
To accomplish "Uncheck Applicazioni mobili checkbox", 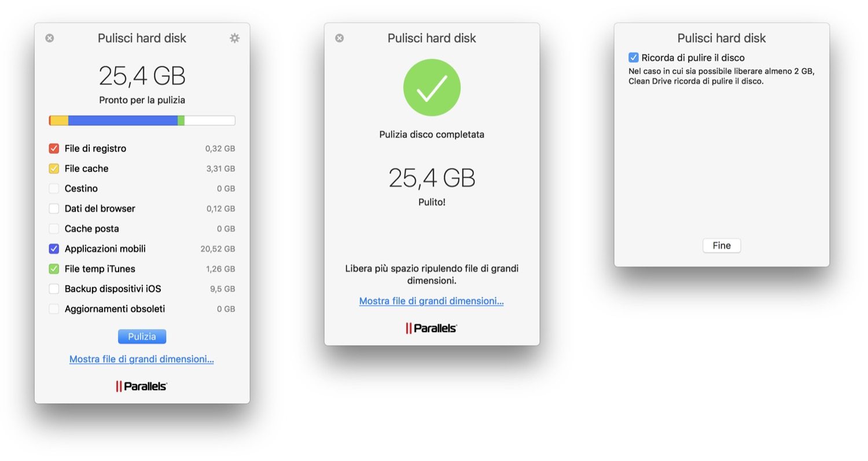I will pyautogui.click(x=54, y=249).
